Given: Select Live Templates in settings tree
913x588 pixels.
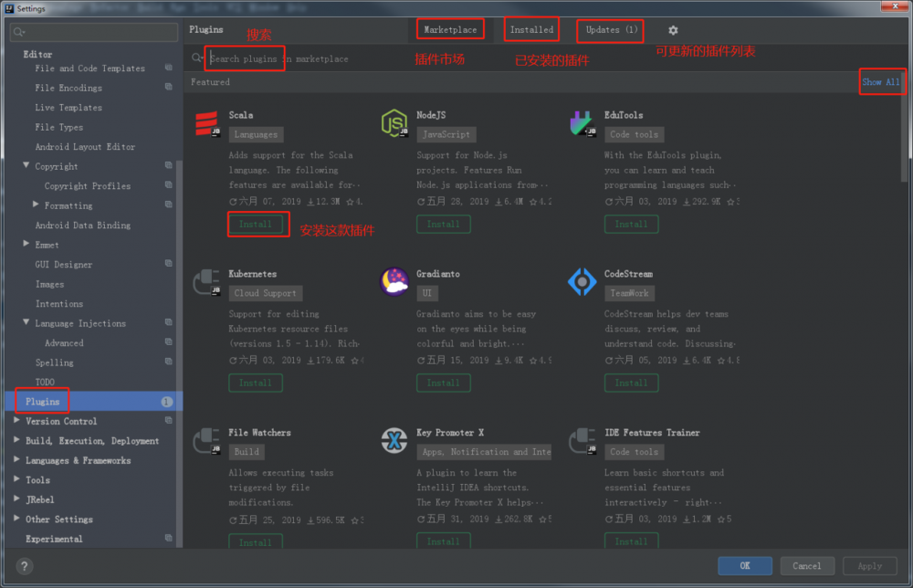Looking at the screenshot, I should pyautogui.click(x=68, y=108).
